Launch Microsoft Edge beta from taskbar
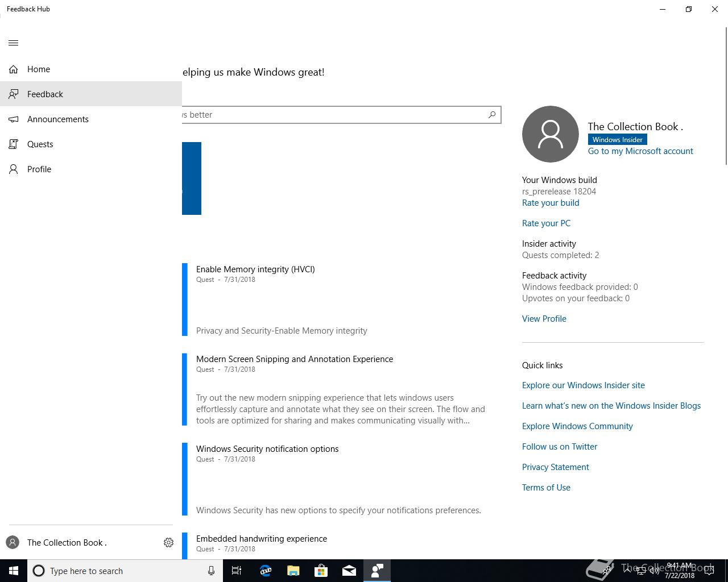The width and height of the screenshot is (728, 582). [x=265, y=571]
